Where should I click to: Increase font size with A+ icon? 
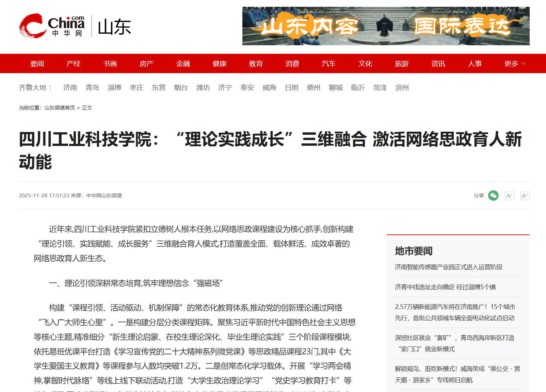coord(525,196)
